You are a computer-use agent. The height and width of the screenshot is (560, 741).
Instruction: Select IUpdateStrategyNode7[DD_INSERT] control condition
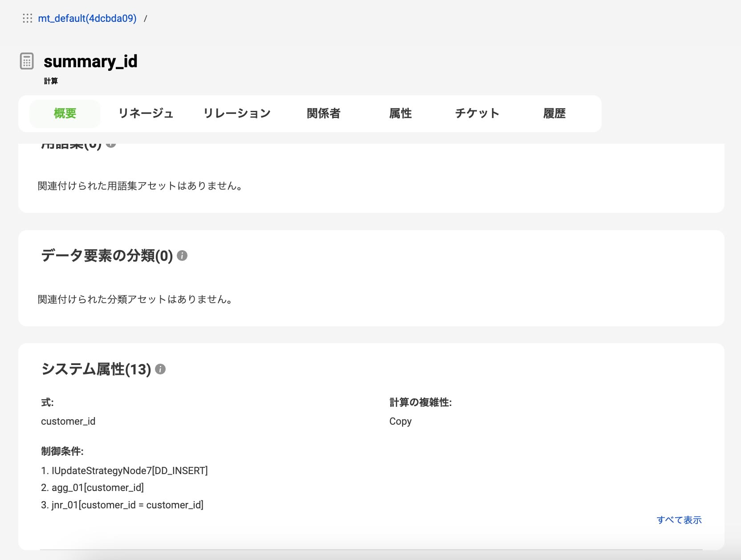(x=124, y=471)
